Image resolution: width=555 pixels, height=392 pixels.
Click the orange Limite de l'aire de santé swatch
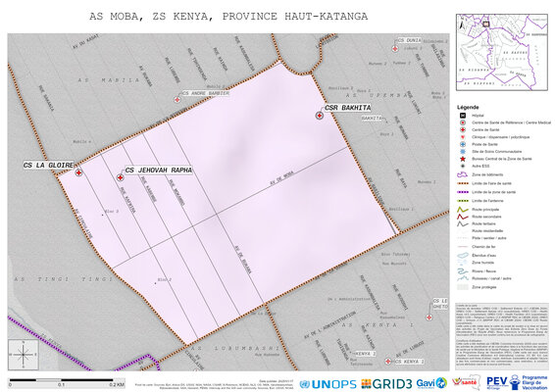tap(462, 183)
